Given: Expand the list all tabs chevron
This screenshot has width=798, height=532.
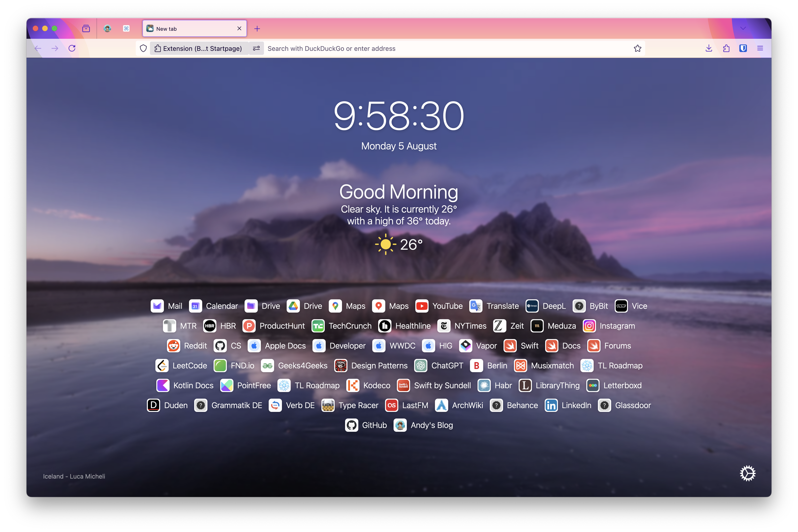Looking at the screenshot, I should (x=743, y=29).
